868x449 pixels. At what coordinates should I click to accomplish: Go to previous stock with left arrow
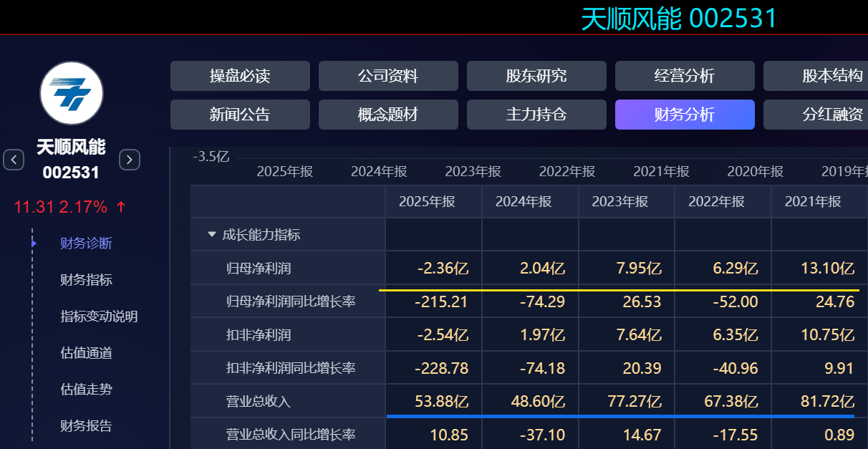pos(14,160)
